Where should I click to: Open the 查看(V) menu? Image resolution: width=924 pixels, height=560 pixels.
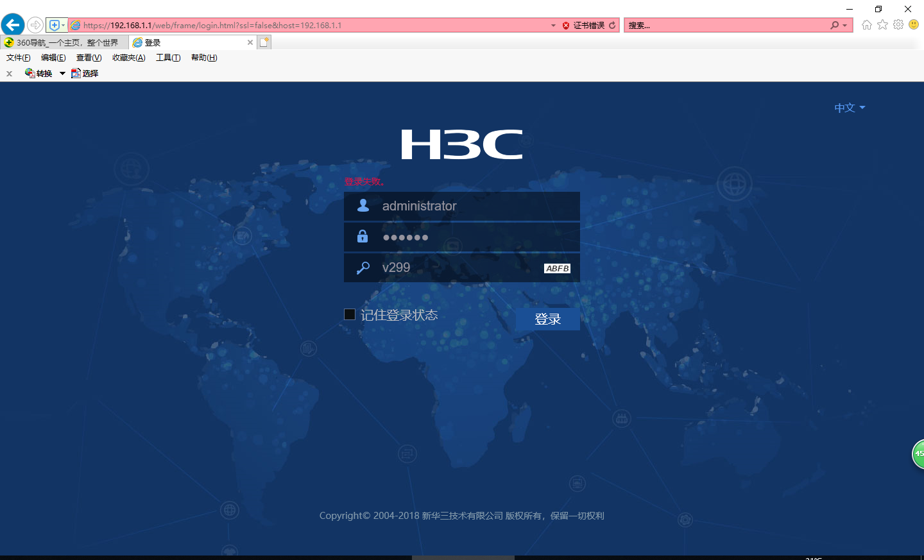89,58
